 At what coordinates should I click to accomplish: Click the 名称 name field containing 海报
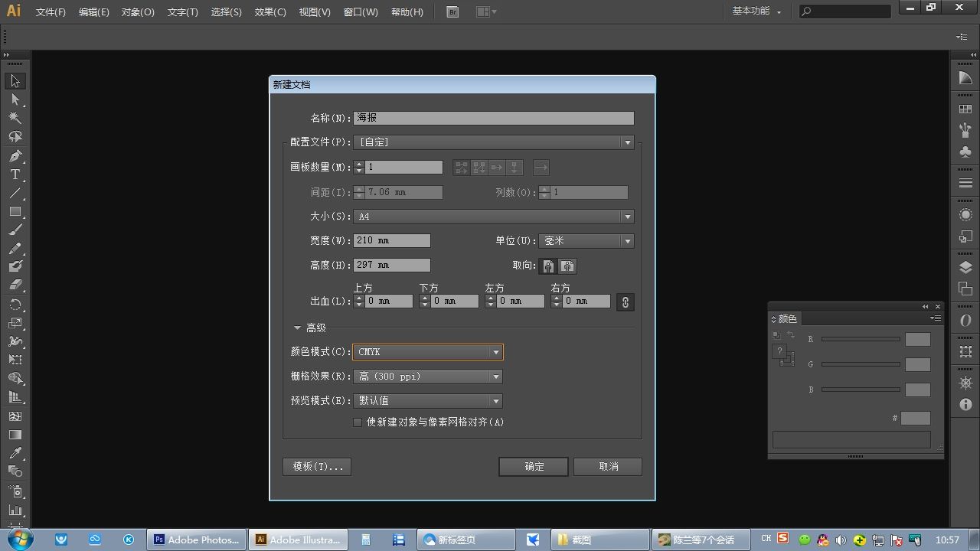494,118
